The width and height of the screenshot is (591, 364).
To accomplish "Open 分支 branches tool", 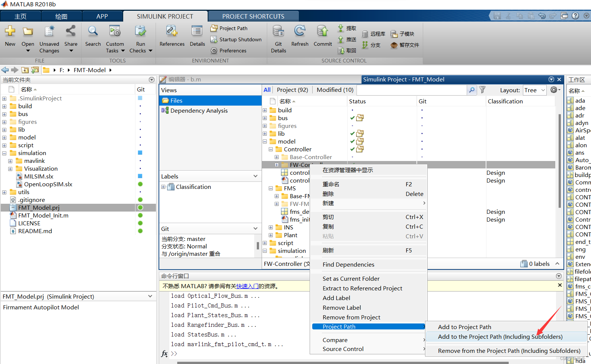I will click(371, 45).
